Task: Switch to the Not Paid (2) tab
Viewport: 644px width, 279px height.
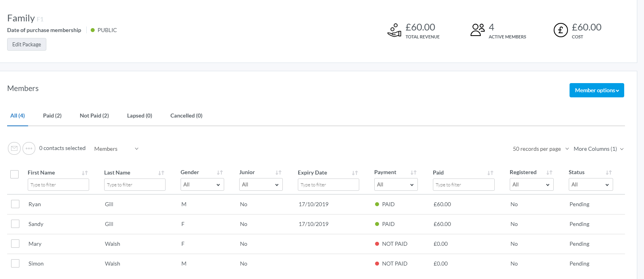Action: coord(94,116)
